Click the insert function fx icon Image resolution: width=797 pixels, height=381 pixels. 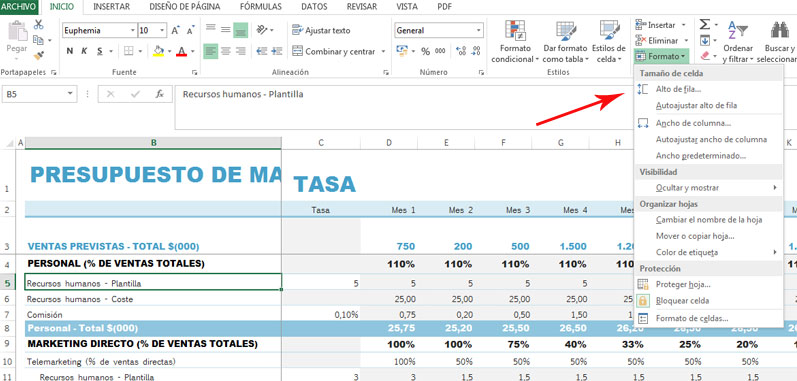(160, 94)
